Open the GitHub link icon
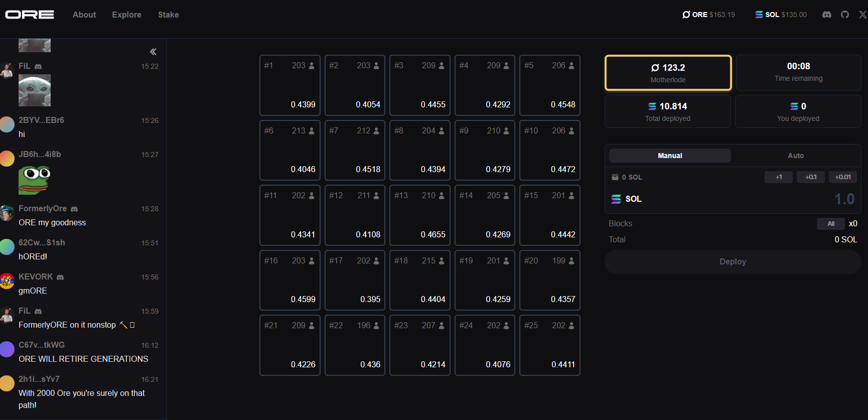Image resolution: width=868 pixels, height=420 pixels. pos(845,15)
